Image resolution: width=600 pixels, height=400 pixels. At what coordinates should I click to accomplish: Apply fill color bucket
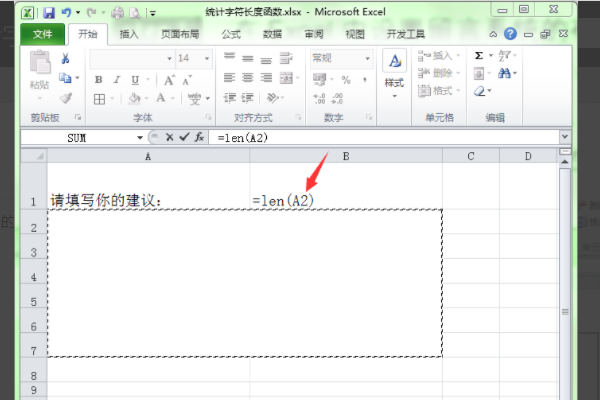pyautogui.click(x=134, y=99)
